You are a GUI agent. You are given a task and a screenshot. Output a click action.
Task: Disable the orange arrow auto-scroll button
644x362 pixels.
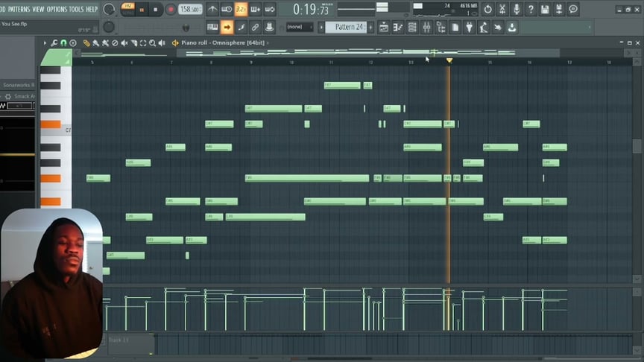pyautogui.click(x=227, y=28)
